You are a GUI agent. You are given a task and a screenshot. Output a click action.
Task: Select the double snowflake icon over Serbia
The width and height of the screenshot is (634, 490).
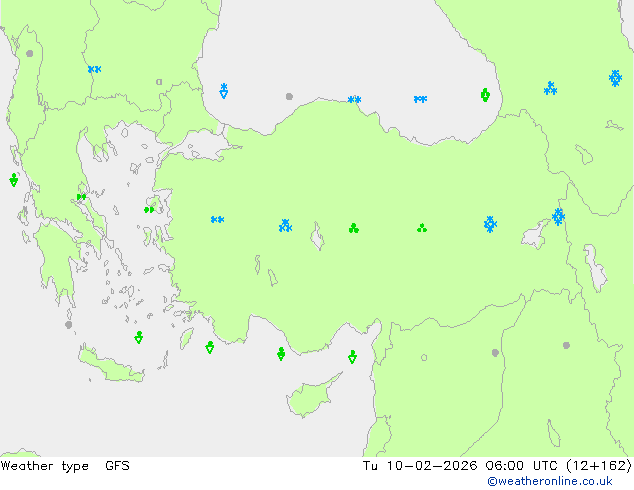pyautogui.click(x=95, y=70)
